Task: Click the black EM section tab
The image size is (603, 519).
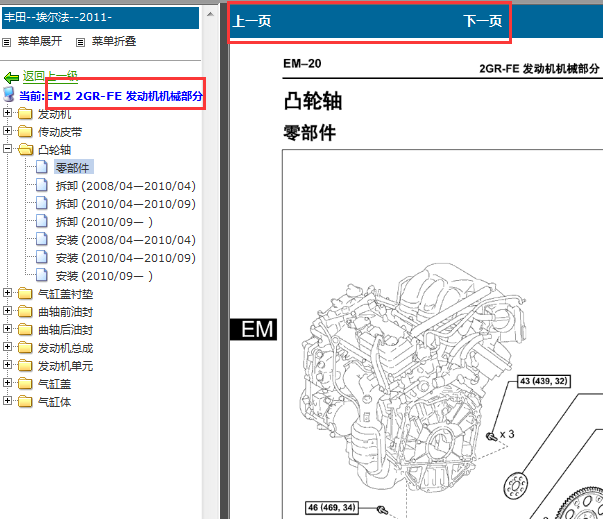Action: point(253,329)
